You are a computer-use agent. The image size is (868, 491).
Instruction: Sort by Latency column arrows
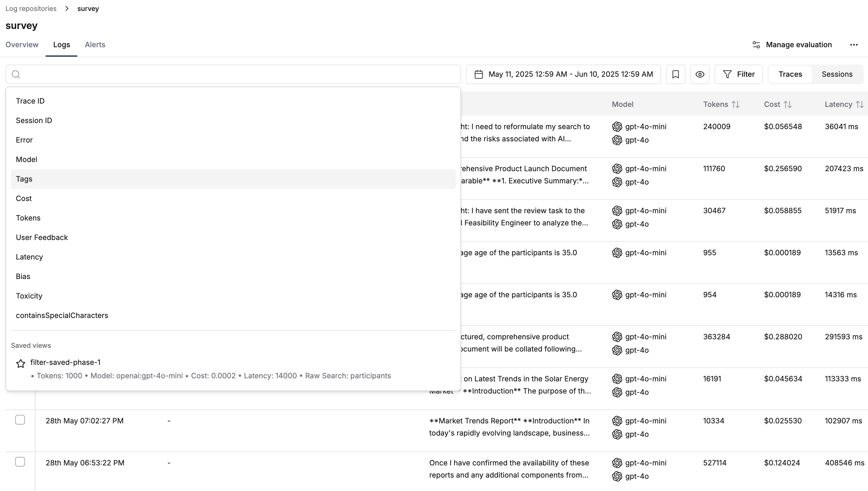pos(859,104)
